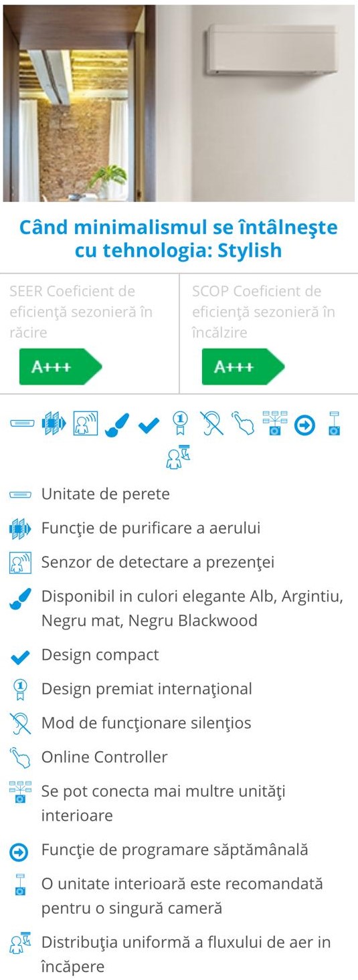Click the wall unit icon in icon row
This screenshot has width=358, height=980.
(x=21, y=423)
